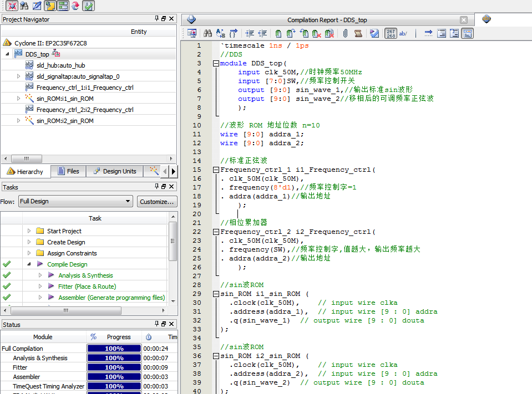Click the right arrow to scroll navigator tabs
This screenshot has height=394, width=532.
click(173, 171)
